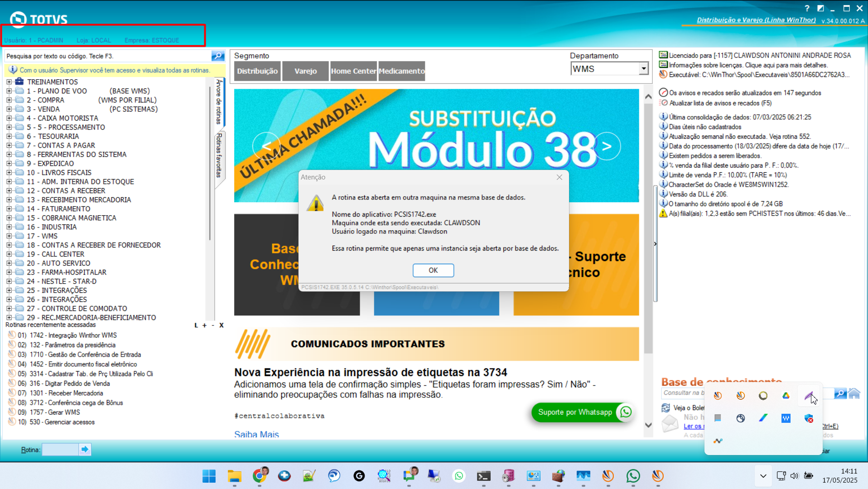The image size is (868, 489).
Task: Expand the 19 - CALL CENTER tree node
Action: click(x=9, y=254)
